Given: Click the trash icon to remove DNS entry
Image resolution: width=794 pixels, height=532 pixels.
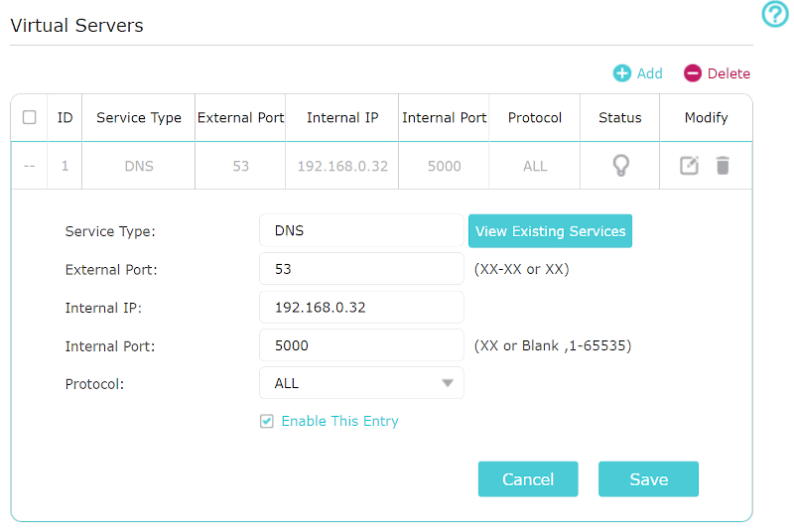Looking at the screenshot, I should coord(723,166).
